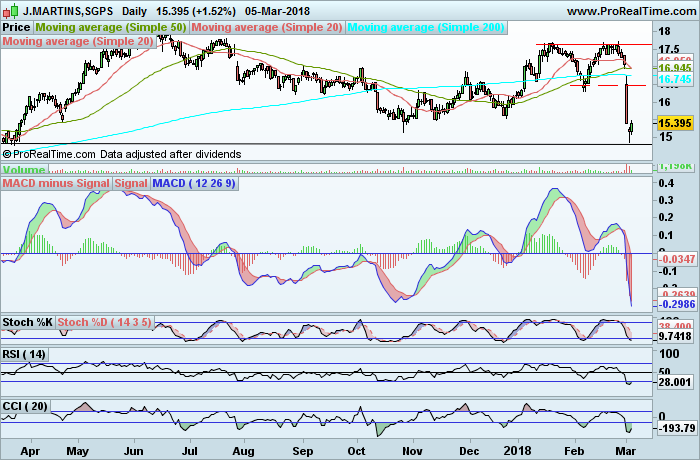Click the Stoch %D ( 14 3 5) legend
Viewport: 700px width, 460px height.
(104, 322)
